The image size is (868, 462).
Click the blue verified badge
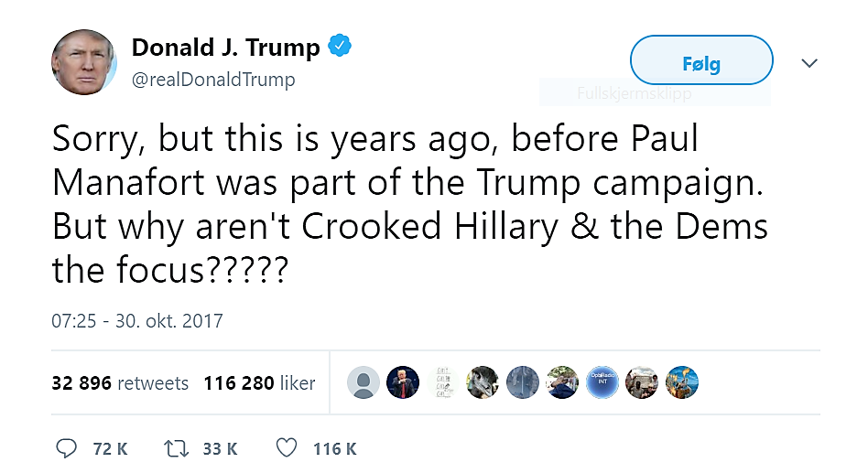point(341,46)
